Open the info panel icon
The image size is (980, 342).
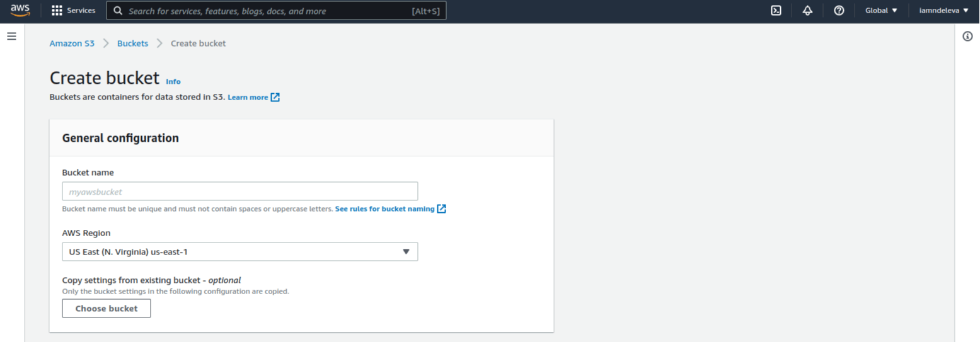[968, 37]
